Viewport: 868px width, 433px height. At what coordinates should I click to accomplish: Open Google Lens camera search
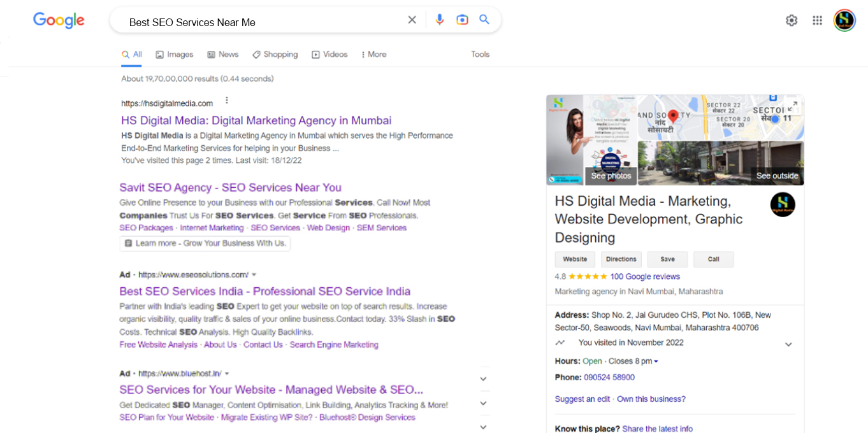tap(462, 20)
